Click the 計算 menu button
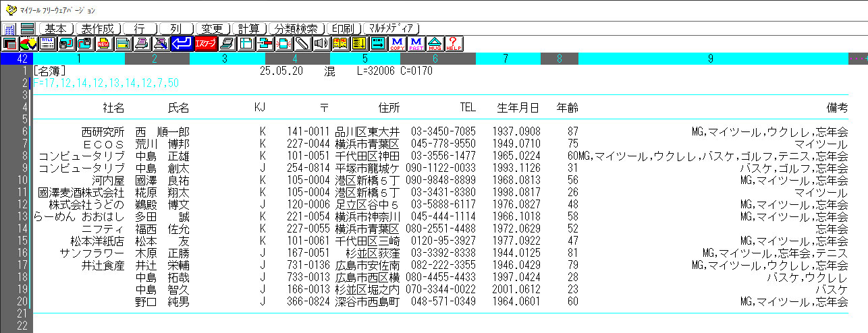 pos(249,29)
